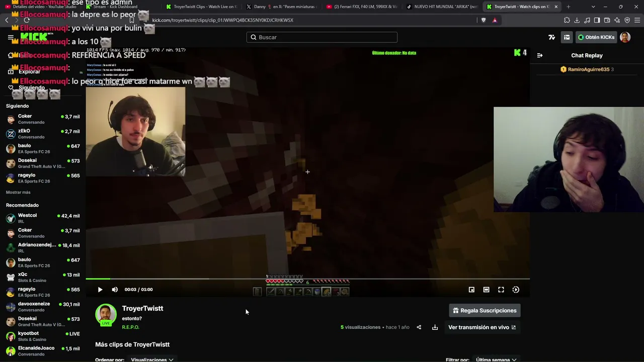Open Ver transmisión en vivo link
The width and height of the screenshot is (644, 362).
pos(482,327)
